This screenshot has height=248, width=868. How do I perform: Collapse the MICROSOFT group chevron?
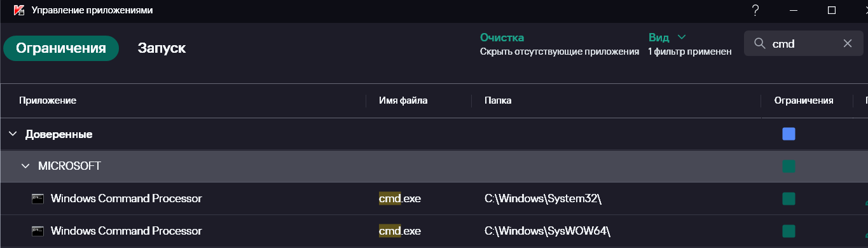click(25, 166)
